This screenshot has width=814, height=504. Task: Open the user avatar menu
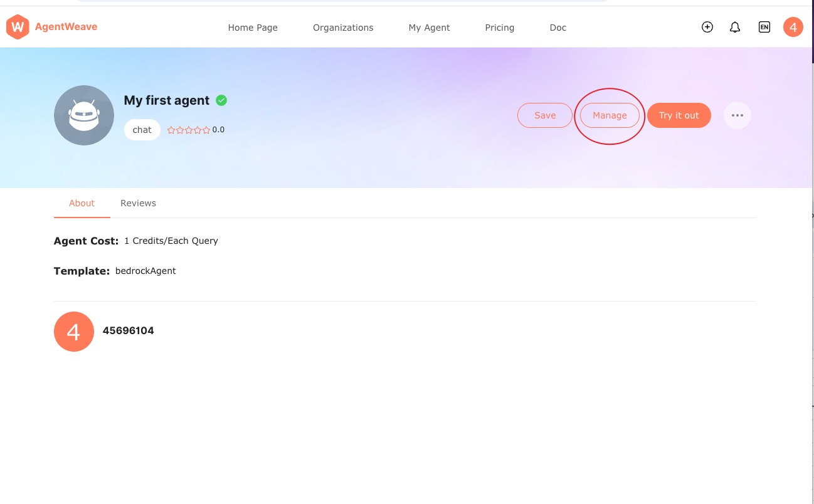793,27
